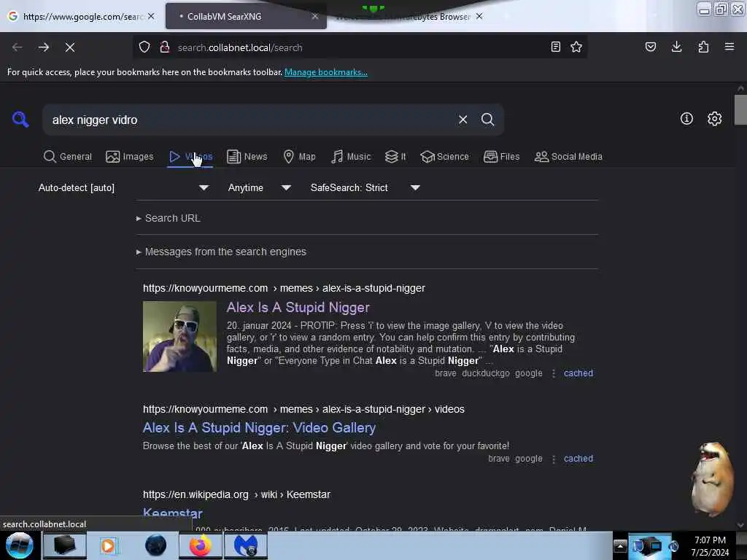Screen dimensions: 747x560
Task: Clear the search query with X
Action: tap(462, 120)
